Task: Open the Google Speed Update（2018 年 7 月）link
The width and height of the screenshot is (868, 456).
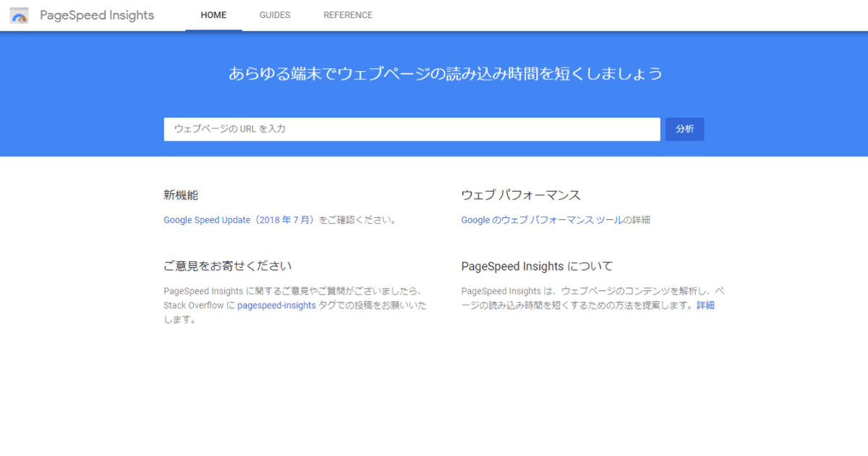Action: point(239,220)
